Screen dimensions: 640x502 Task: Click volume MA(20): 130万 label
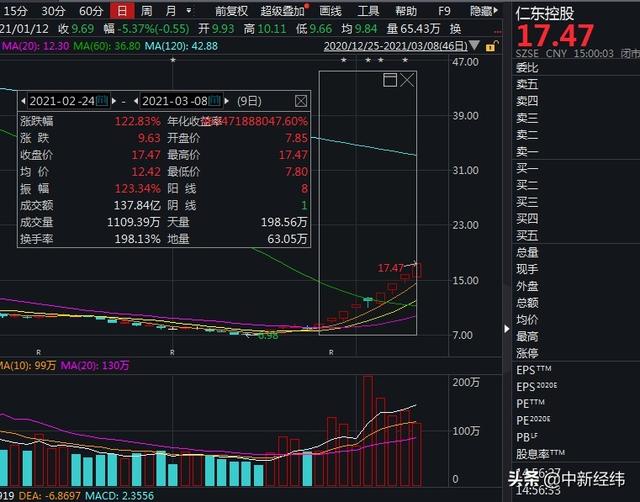coord(95,365)
